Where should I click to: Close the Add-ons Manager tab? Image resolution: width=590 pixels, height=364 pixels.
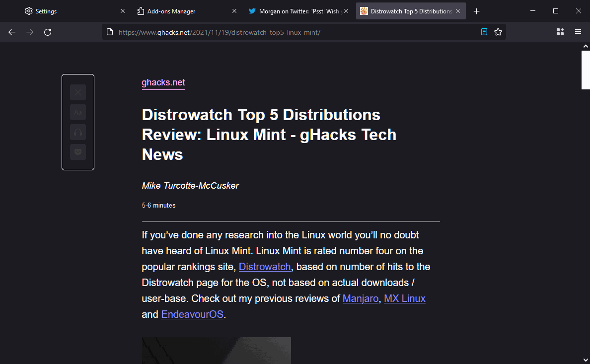coord(234,11)
